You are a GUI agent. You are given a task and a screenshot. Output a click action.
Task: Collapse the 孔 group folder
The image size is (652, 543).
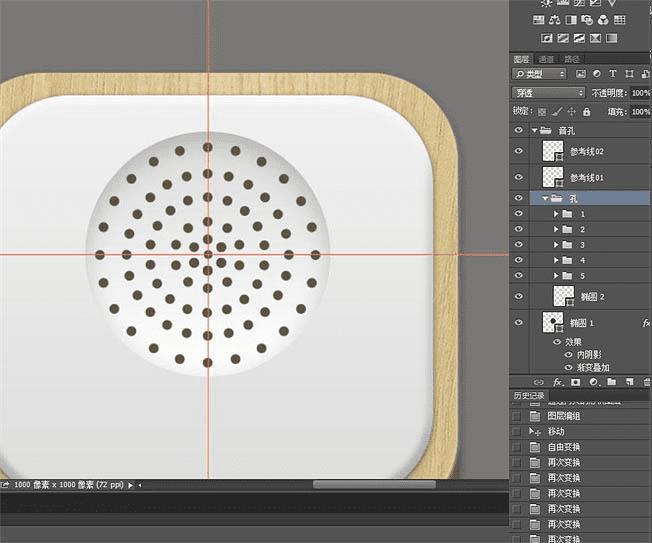click(545, 199)
